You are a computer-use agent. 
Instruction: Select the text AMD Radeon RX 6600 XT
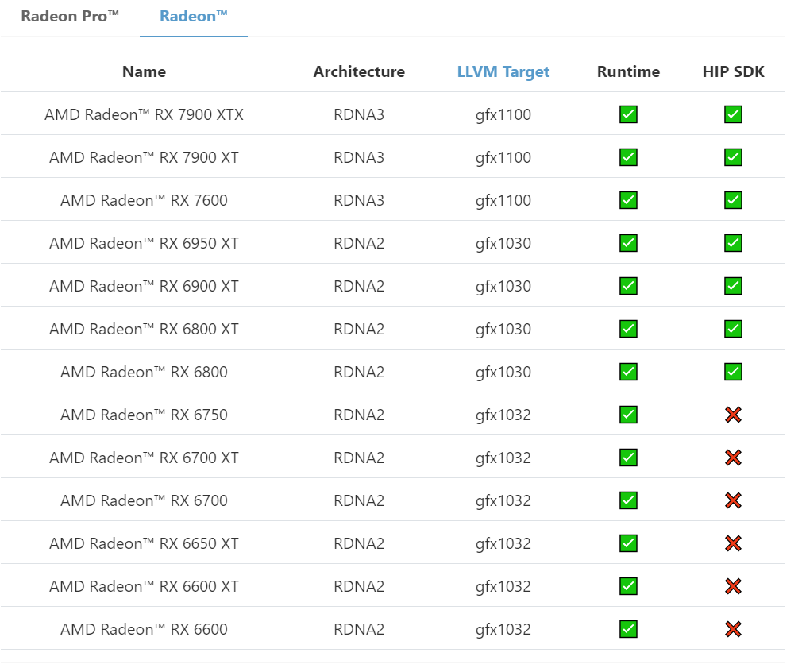(145, 586)
